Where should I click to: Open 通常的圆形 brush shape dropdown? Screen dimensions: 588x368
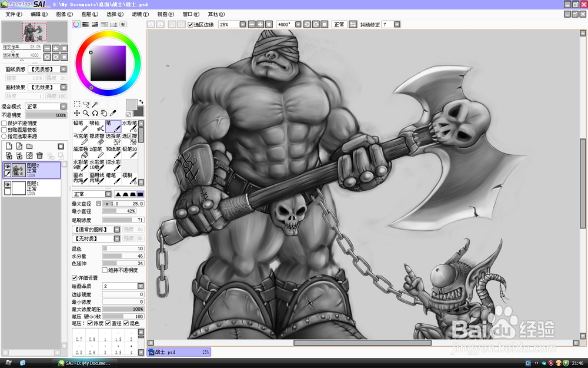[x=117, y=230]
